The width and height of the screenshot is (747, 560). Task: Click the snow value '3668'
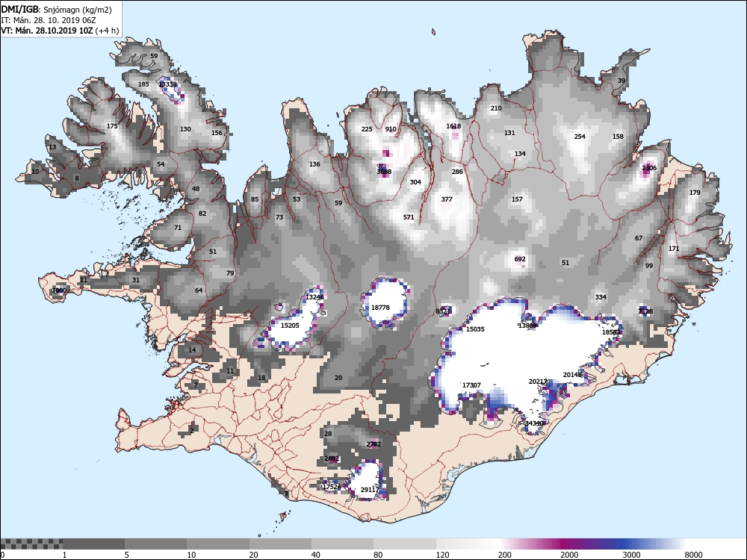[384, 172]
